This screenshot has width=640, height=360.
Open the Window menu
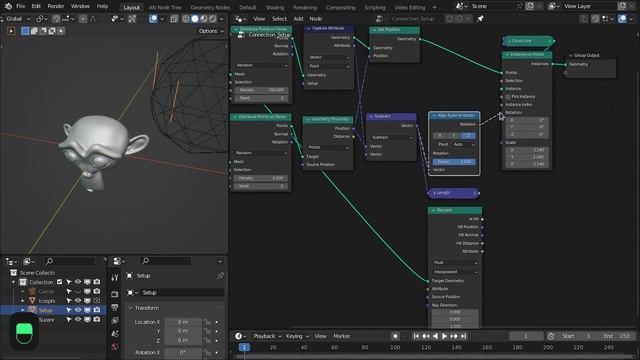click(80, 6)
